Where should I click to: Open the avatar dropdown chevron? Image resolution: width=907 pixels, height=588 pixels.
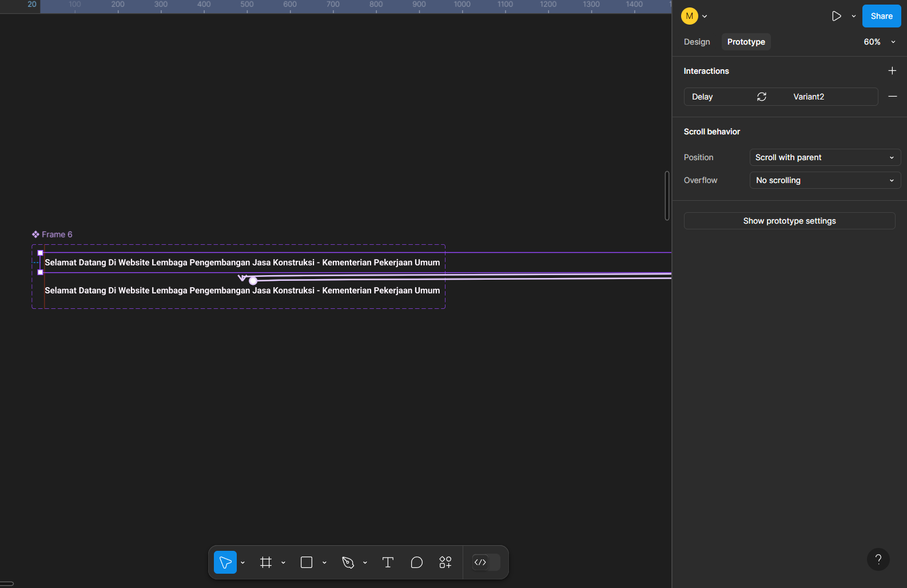point(705,17)
